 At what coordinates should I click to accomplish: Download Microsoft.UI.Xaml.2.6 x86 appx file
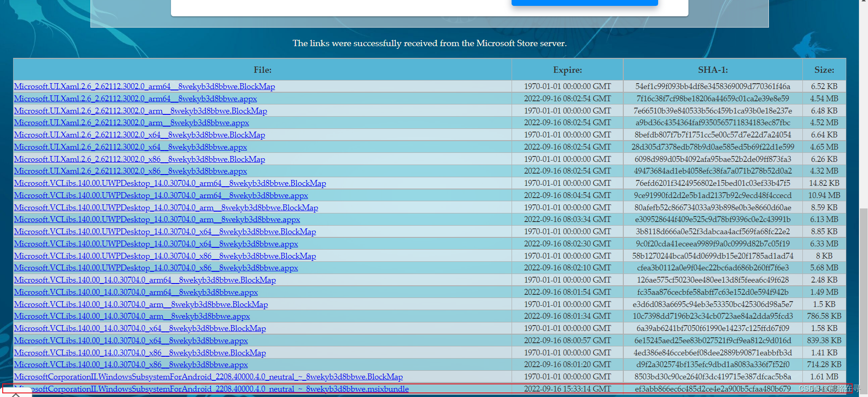(x=130, y=171)
